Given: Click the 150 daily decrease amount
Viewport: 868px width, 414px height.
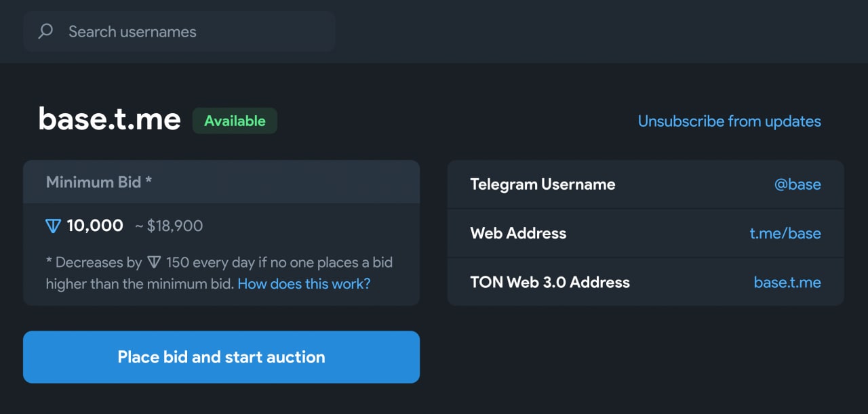Looking at the screenshot, I should 177,262.
